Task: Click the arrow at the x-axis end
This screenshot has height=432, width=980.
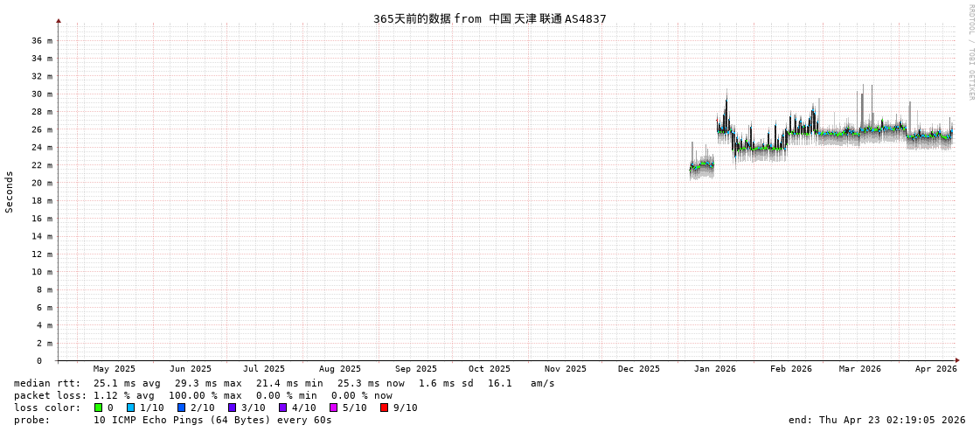Action: (x=957, y=360)
